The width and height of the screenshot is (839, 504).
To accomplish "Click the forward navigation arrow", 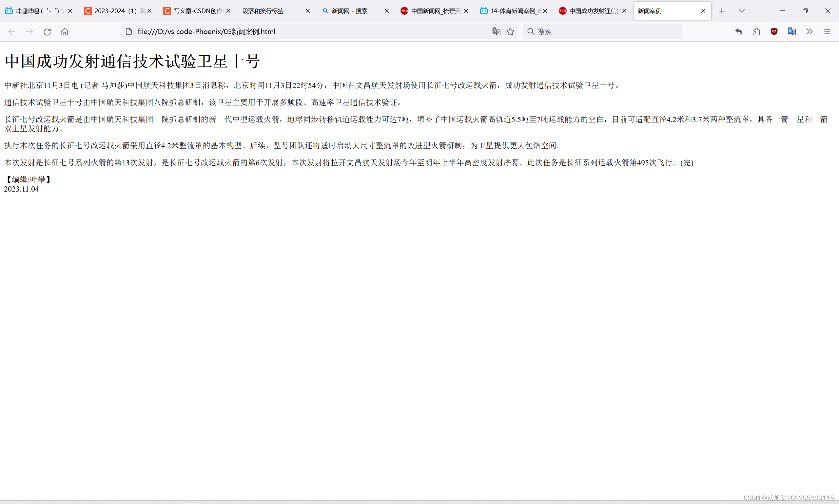I will pos(29,31).
